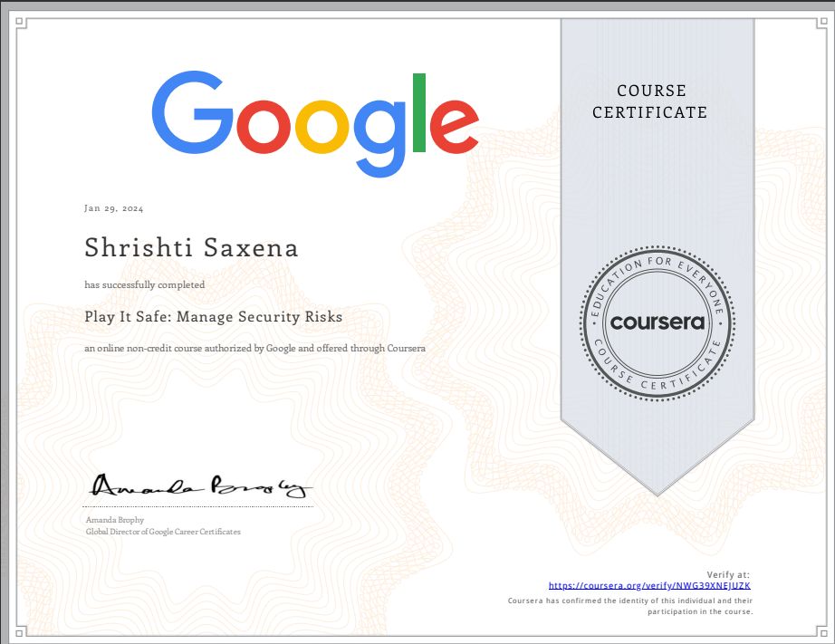This screenshot has height=644, width=835.
Task: Click the line "an online non-credit course authorized by Google"
Action: click(254, 349)
